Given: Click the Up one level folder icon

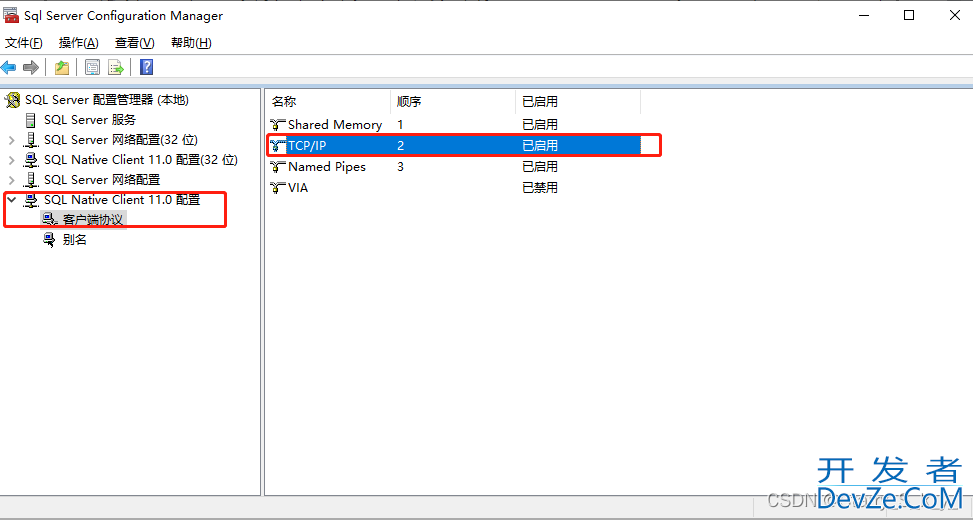Looking at the screenshot, I should [x=61, y=67].
